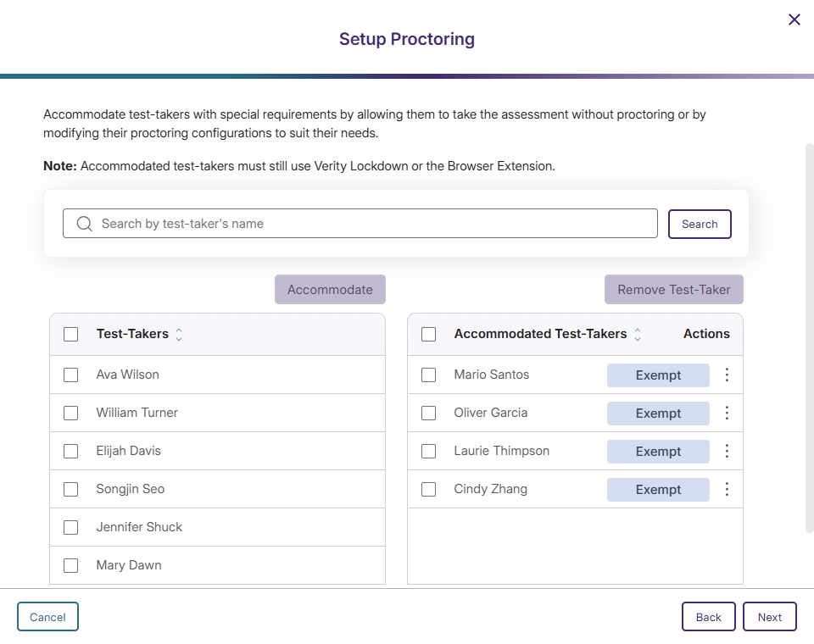
Task: Click Exempt badge for Cindy Zhang
Action: click(658, 490)
